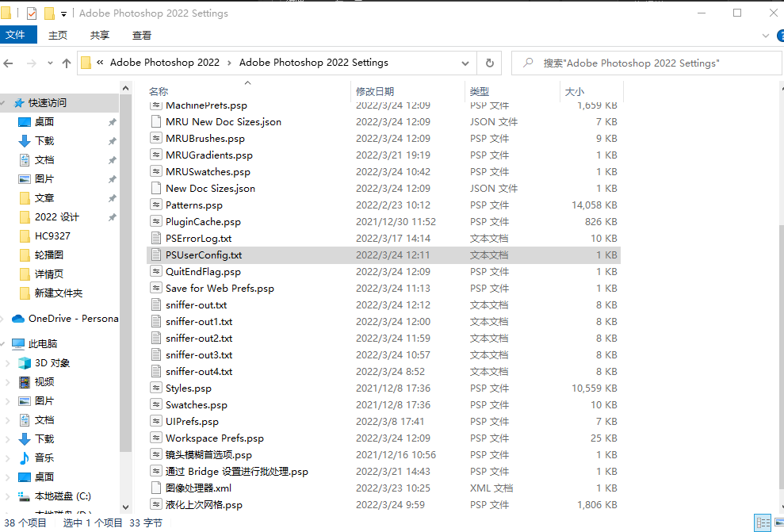Expand the ribbon chevron at top right

(765, 36)
